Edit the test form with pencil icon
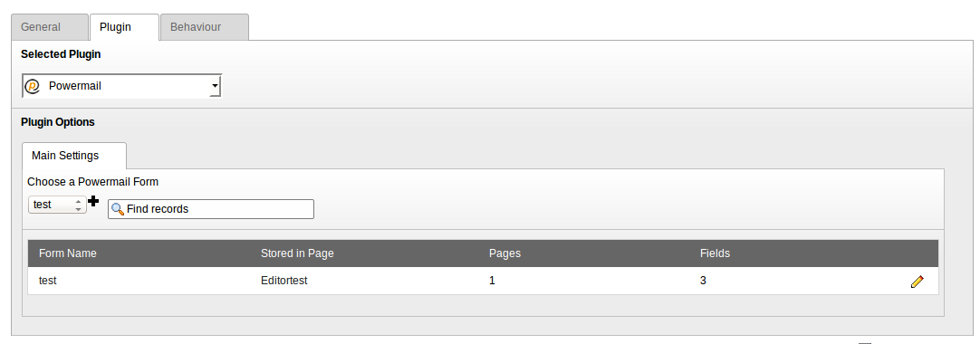The height and width of the screenshot is (344, 980). [917, 282]
